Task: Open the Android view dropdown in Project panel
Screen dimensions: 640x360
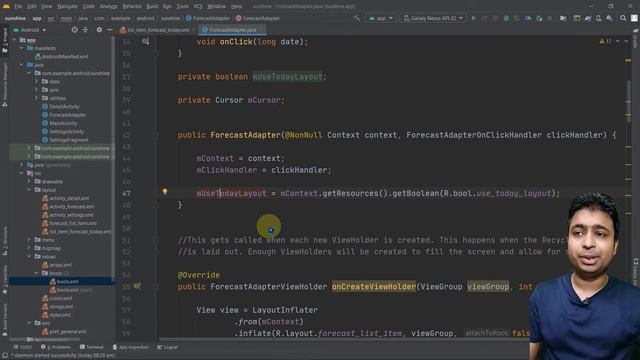Action: [x=30, y=30]
